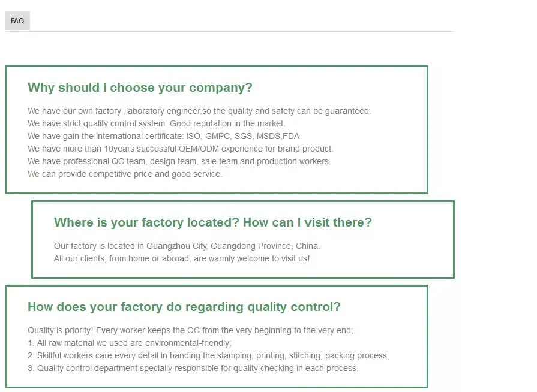Click item 3 about the quality control department
This screenshot has height=392, width=537.
pos(193,368)
